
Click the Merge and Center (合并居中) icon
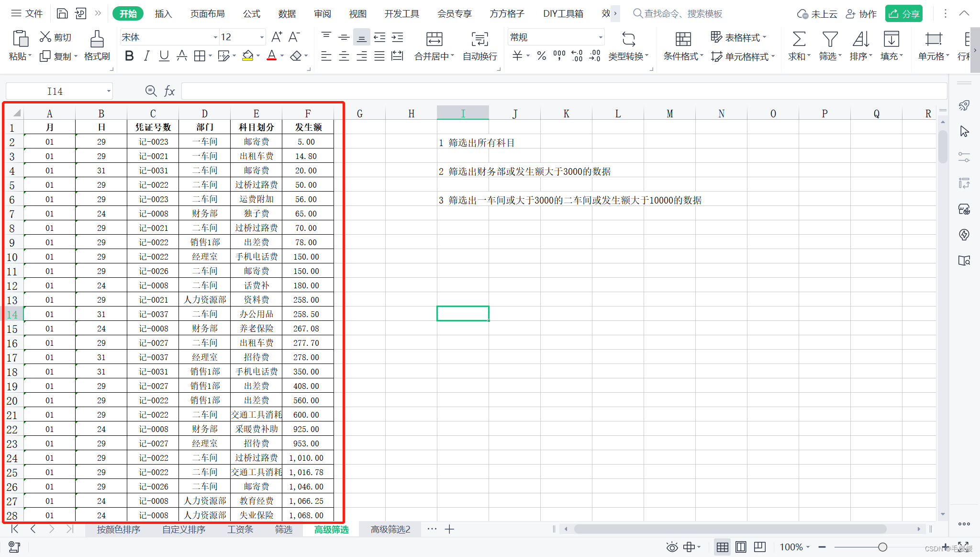434,39
